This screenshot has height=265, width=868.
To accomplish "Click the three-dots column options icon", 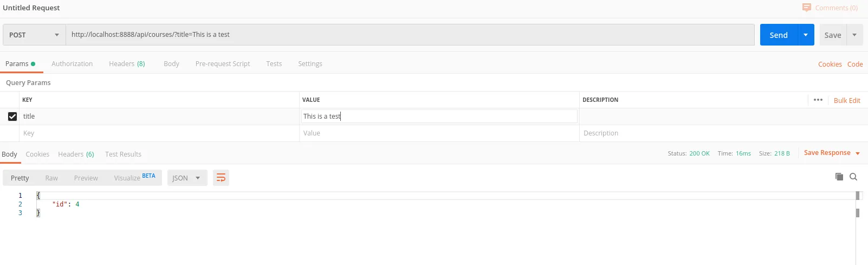I will [x=818, y=100].
